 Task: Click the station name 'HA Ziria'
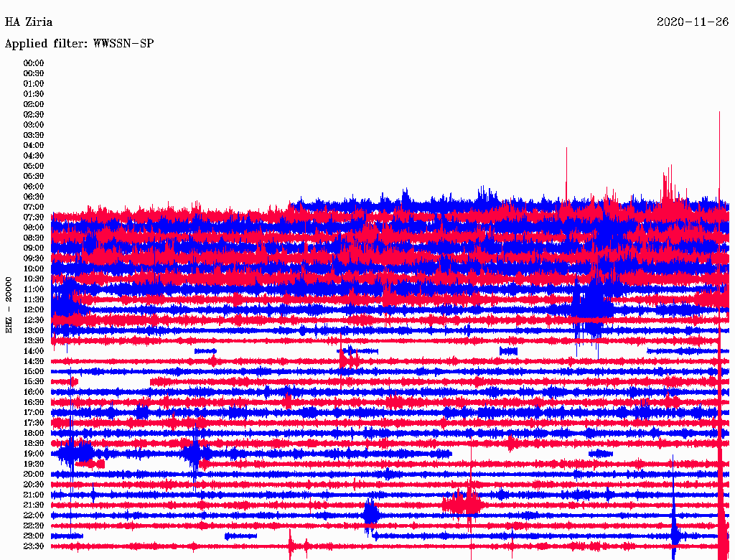click(29, 22)
